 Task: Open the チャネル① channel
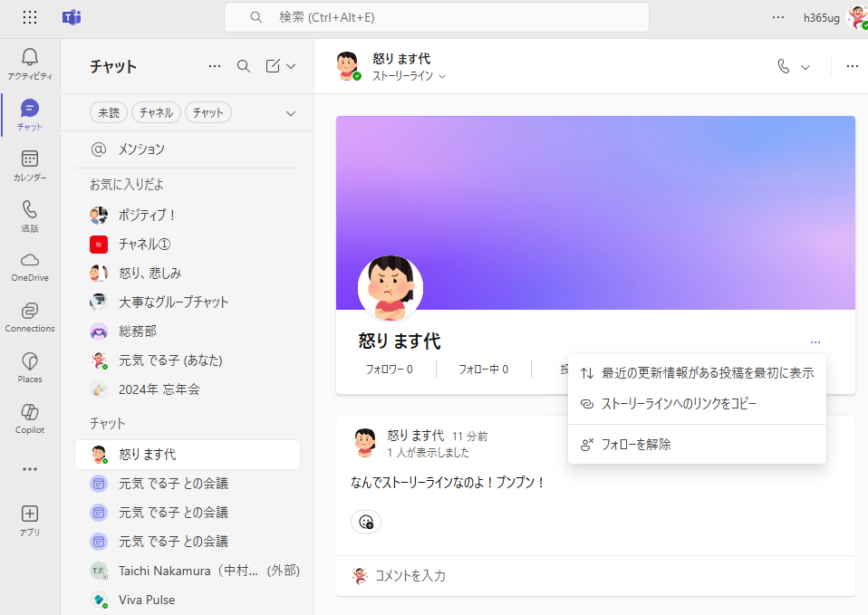click(x=188, y=245)
